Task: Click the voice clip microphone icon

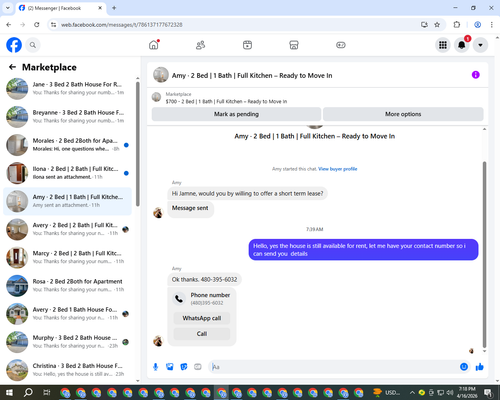Action: coord(155,367)
